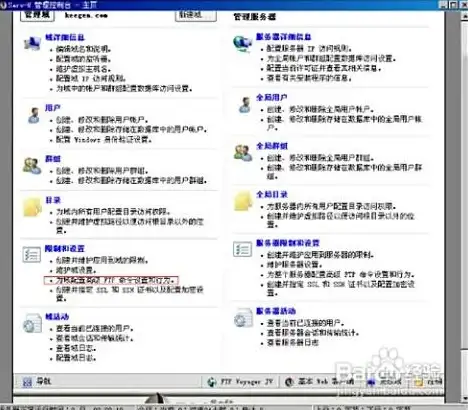Select 配置域 IP 访问规则 entry
The height and width of the screenshot is (410, 468).
point(91,79)
